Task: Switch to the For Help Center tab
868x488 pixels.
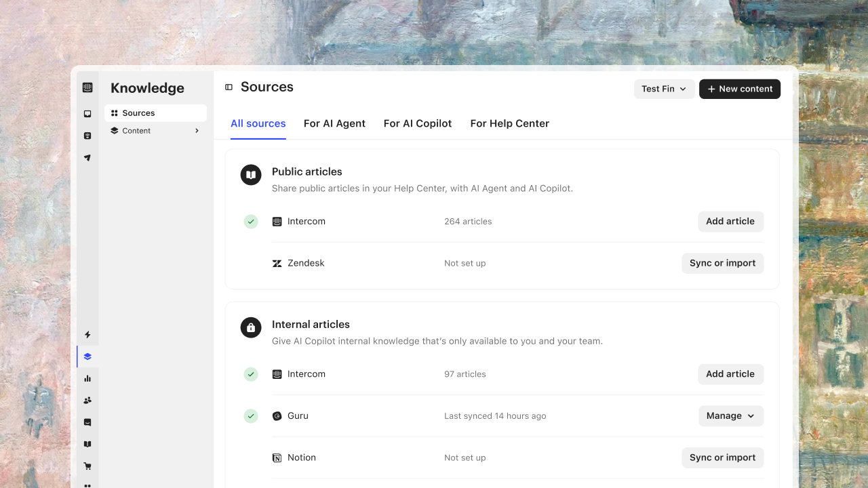Action: [x=510, y=123]
